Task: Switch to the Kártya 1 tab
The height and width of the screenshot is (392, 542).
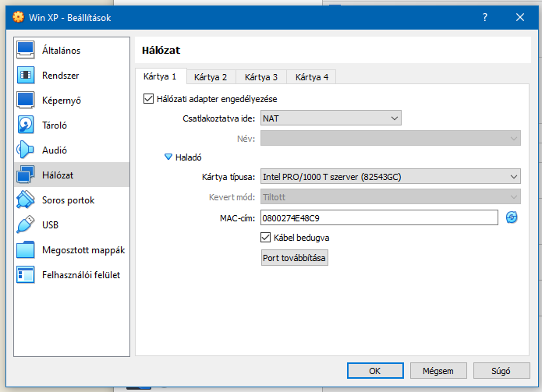Action: coord(160,76)
